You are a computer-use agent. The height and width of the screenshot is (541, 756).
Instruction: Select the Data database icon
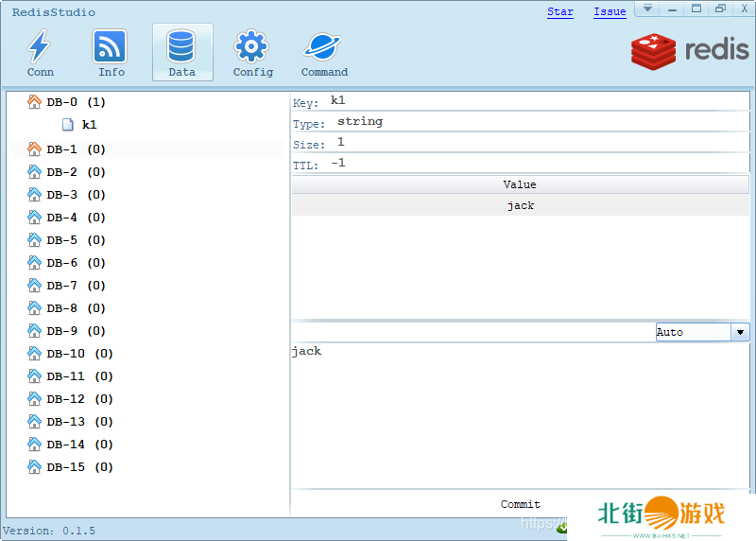(x=181, y=46)
